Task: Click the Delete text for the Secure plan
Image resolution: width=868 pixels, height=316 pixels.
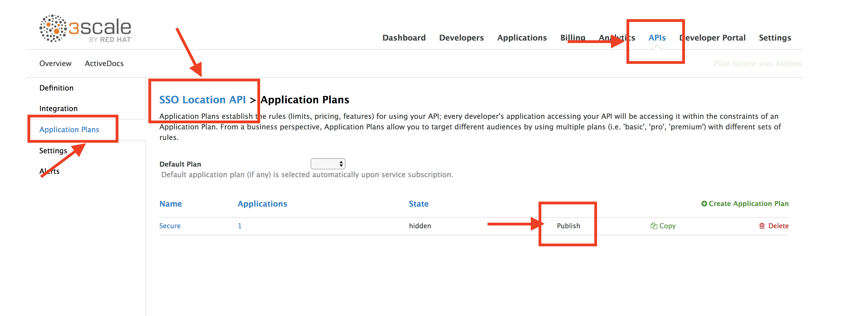Action: [x=778, y=226]
